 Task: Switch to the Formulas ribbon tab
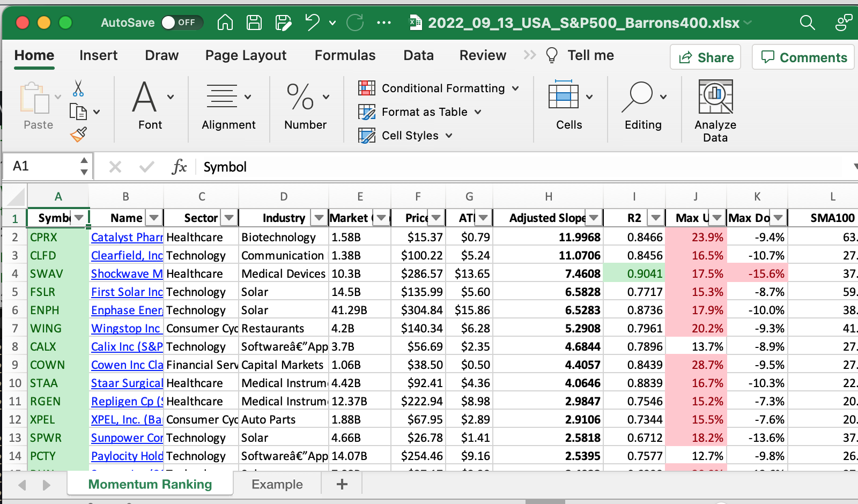point(345,55)
